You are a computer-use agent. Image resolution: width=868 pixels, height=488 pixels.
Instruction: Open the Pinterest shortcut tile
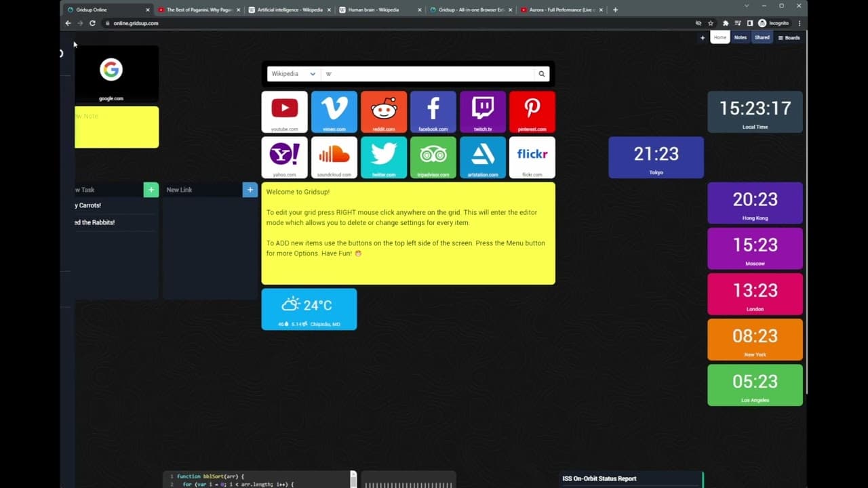tap(532, 112)
